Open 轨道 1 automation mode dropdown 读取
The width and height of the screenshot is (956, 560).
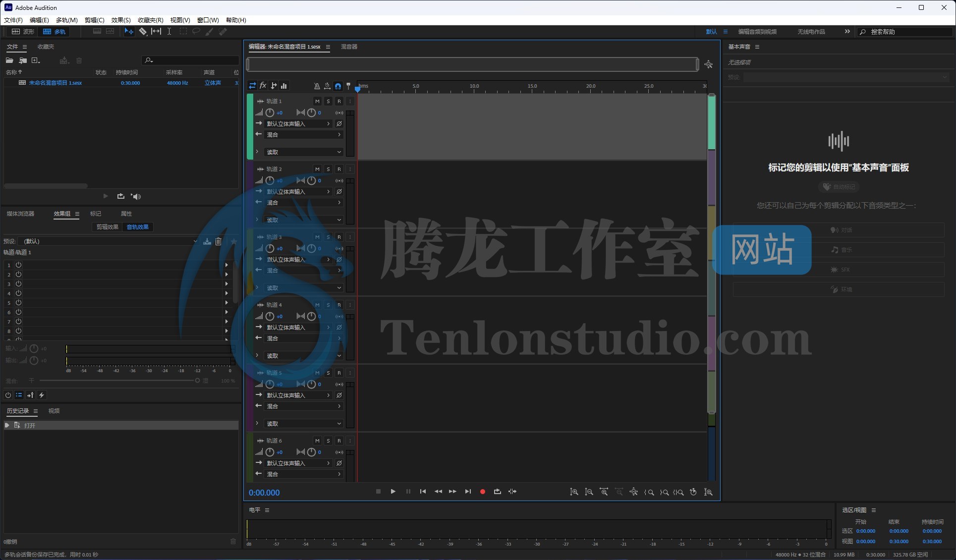point(304,152)
